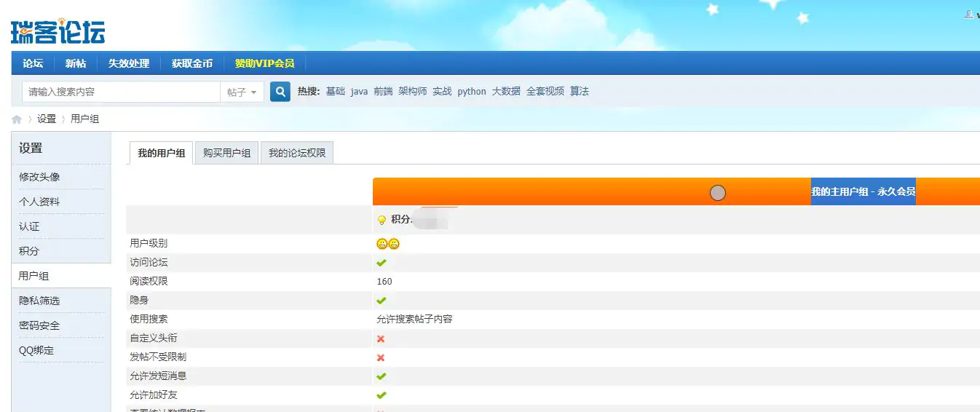Click the 自定义头衔 row label

pos(153,338)
